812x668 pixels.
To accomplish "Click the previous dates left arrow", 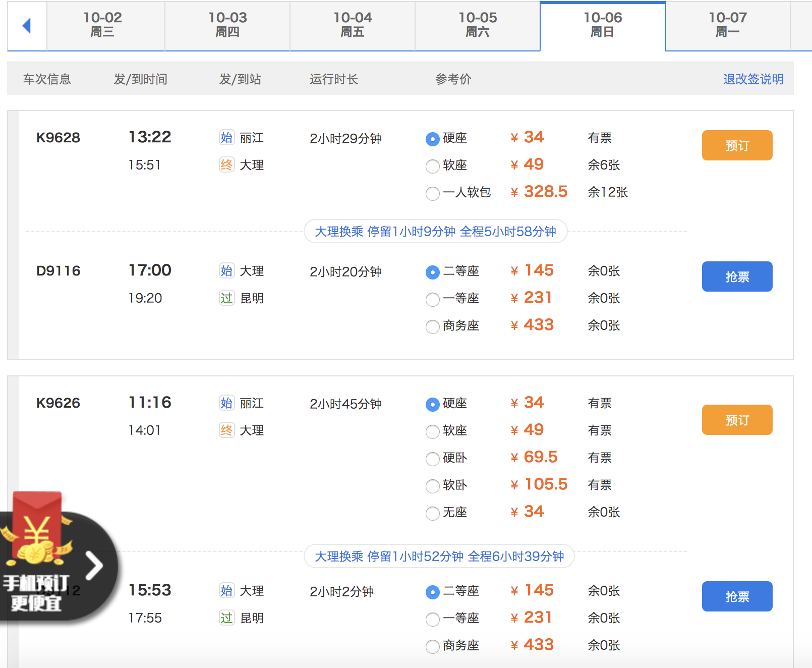I will pyautogui.click(x=27, y=26).
